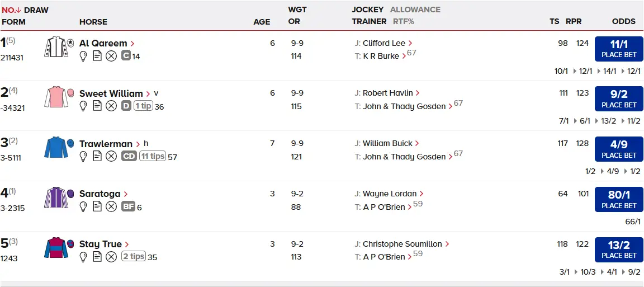Click the lightbulb icon under Al Qareem
This screenshot has height=287, width=644.
coord(84,56)
